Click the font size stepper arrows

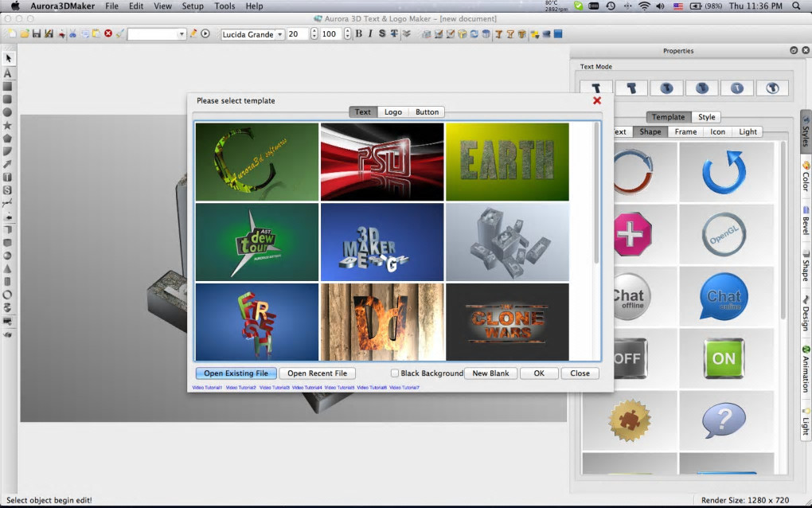tap(314, 34)
